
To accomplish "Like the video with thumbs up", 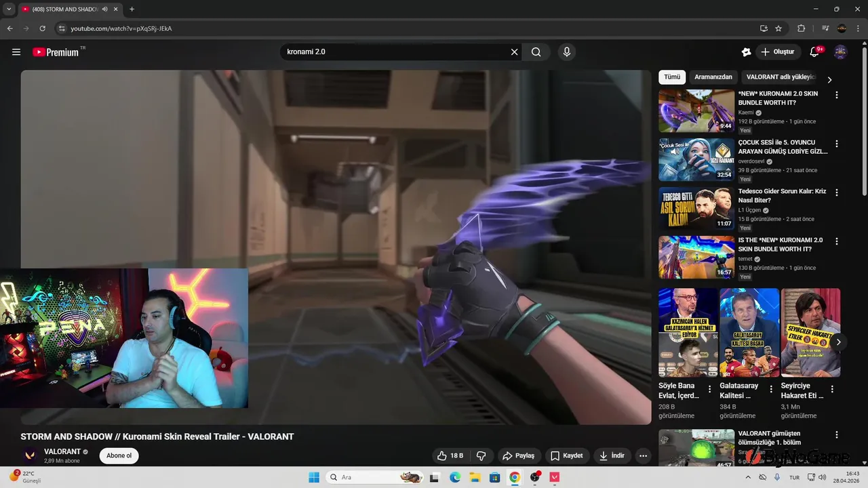I will 451,455.
